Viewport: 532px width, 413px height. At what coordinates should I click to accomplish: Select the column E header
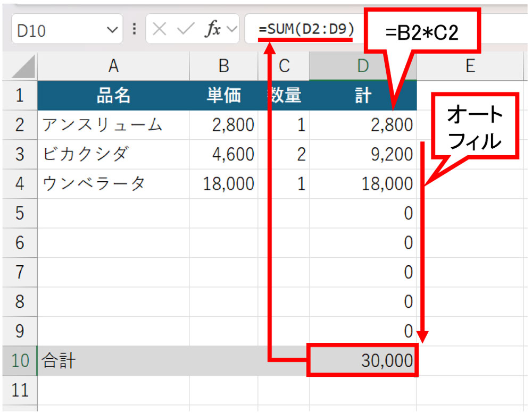pyautogui.click(x=470, y=66)
